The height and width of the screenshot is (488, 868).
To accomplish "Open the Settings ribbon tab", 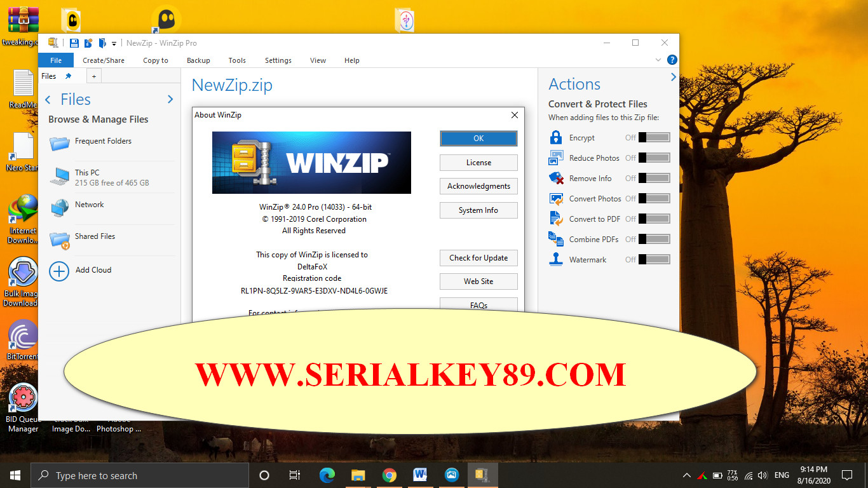I will point(278,60).
